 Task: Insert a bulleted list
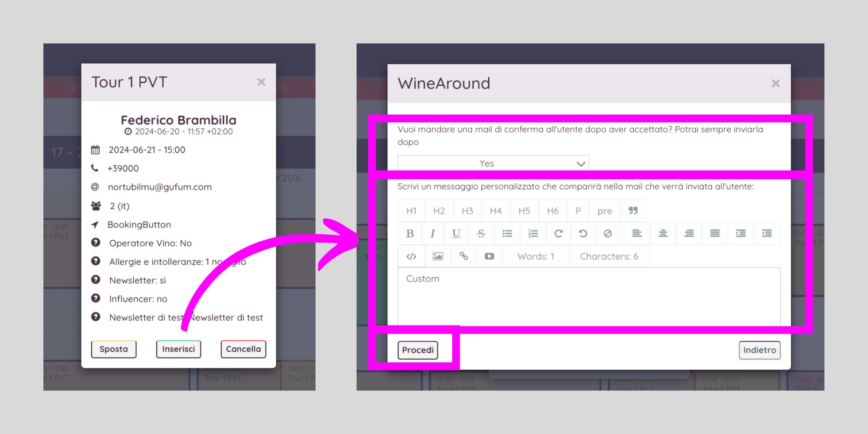507,233
